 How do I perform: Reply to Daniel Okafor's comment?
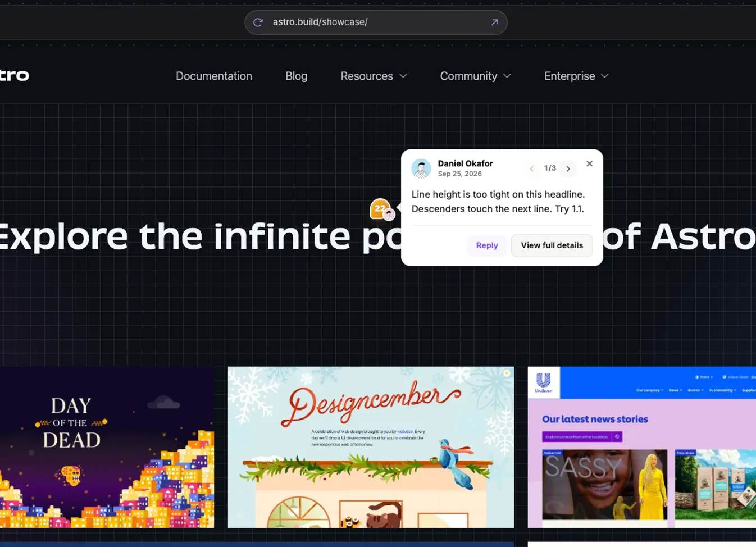pos(487,245)
